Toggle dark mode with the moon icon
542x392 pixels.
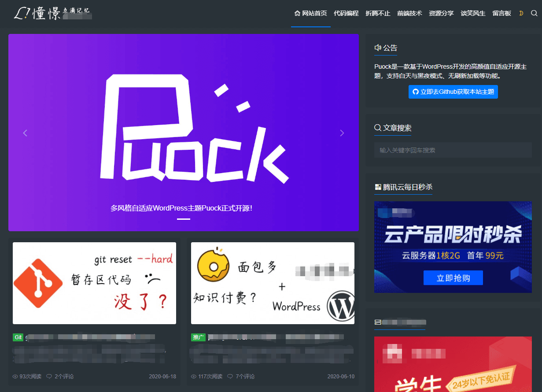(x=521, y=13)
